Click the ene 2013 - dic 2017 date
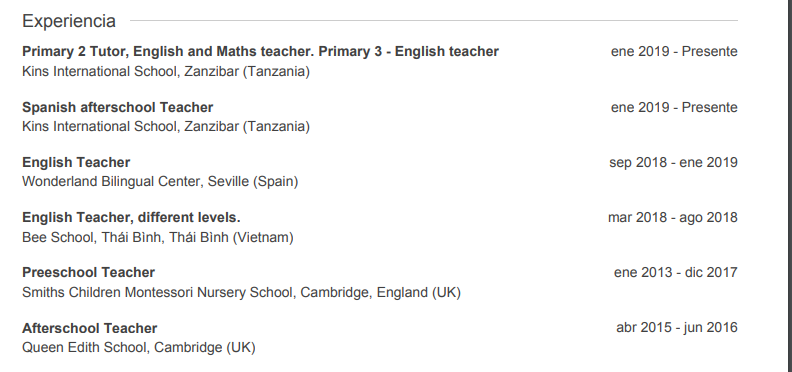This screenshot has width=792, height=372. pyautogui.click(x=676, y=272)
